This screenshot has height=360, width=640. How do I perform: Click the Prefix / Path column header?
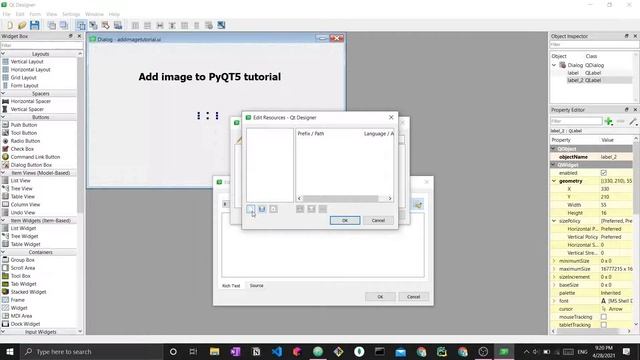[311, 133]
